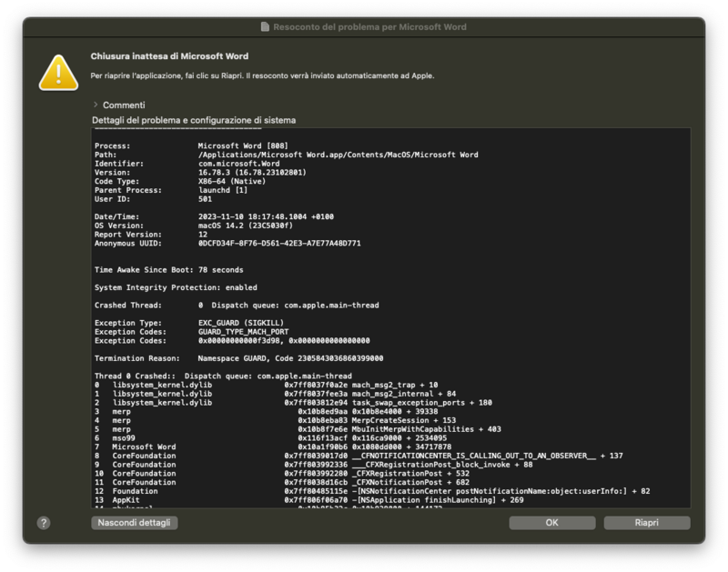
Task: Click Nascondi dettagli button
Action: click(134, 523)
